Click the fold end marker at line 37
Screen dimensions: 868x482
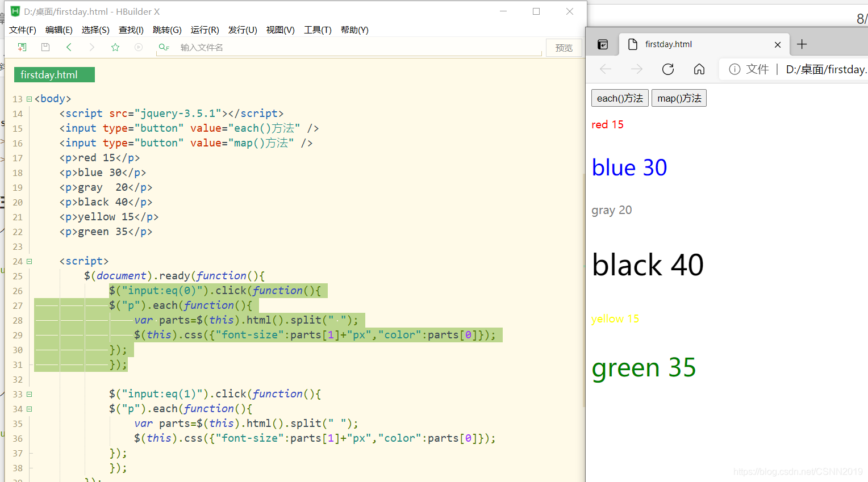tap(31, 453)
